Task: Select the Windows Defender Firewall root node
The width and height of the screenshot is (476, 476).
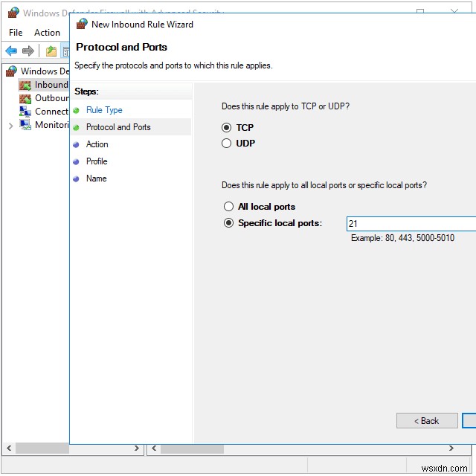Action: pos(45,71)
